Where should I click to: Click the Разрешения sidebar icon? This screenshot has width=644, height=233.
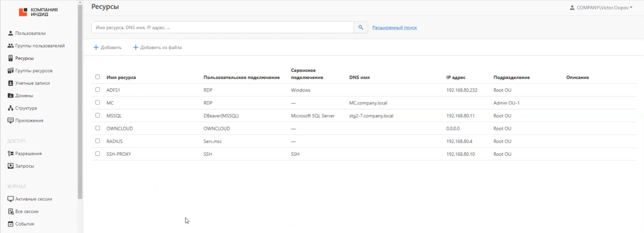pyautogui.click(x=10, y=153)
